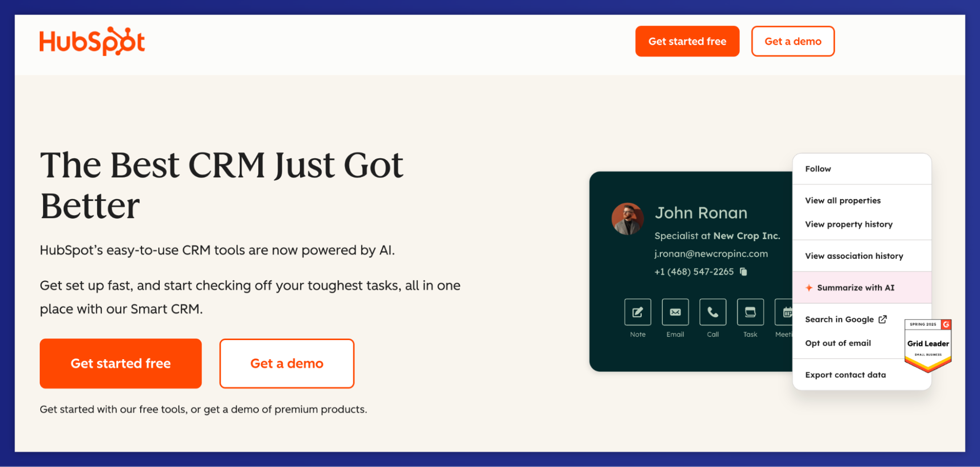
Task: Select the Note icon on the contact card
Action: (x=637, y=312)
